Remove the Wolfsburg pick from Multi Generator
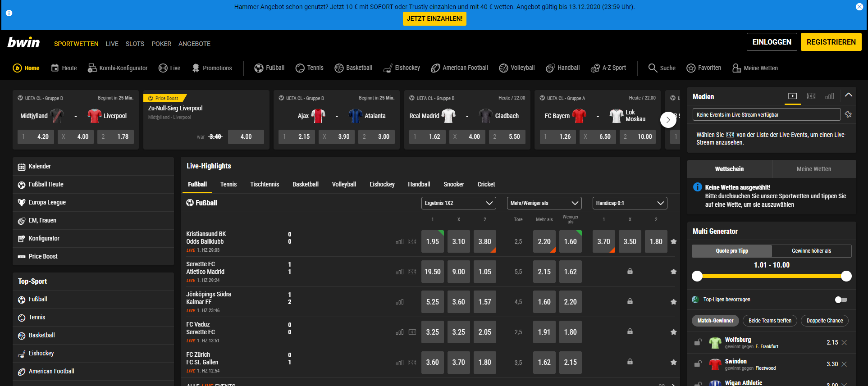Image resolution: width=868 pixels, height=386 pixels. click(844, 343)
